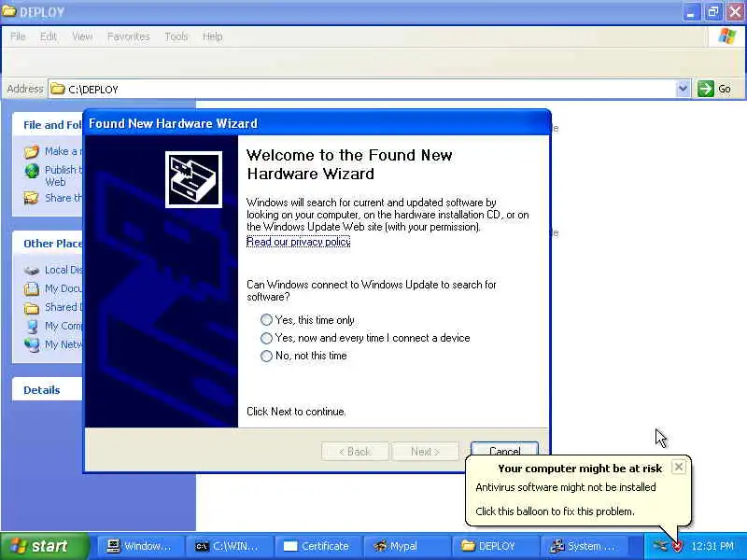The image size is (747, 560).
Task: Open Local Disk drive icon in Other Places
Action: pos(32,271)
